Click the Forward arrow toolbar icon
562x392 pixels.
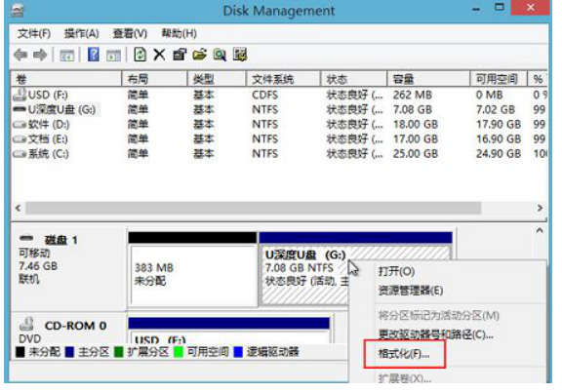tap(40, 55)
